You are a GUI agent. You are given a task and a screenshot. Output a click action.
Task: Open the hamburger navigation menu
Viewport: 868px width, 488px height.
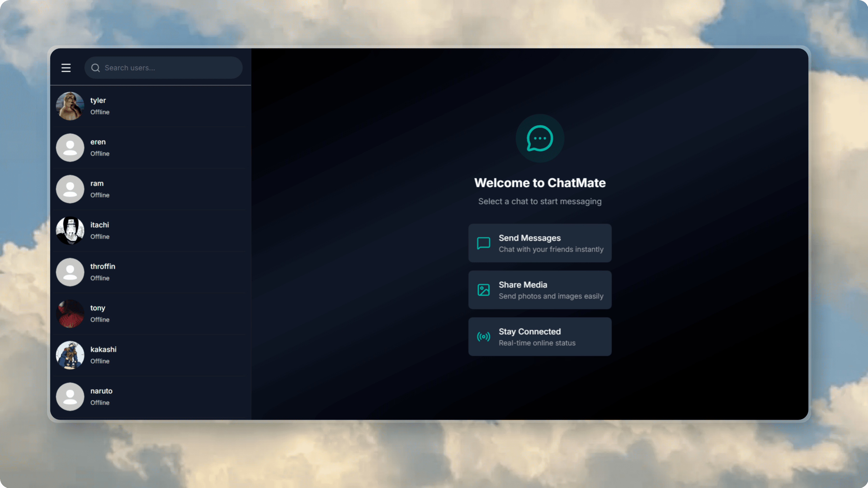66,68
